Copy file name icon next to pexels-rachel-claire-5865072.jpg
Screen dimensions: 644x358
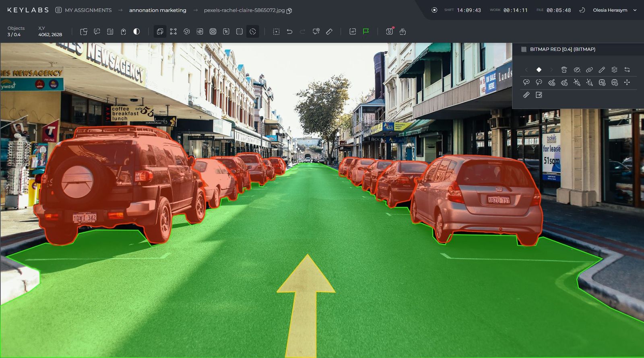[289, 11]
